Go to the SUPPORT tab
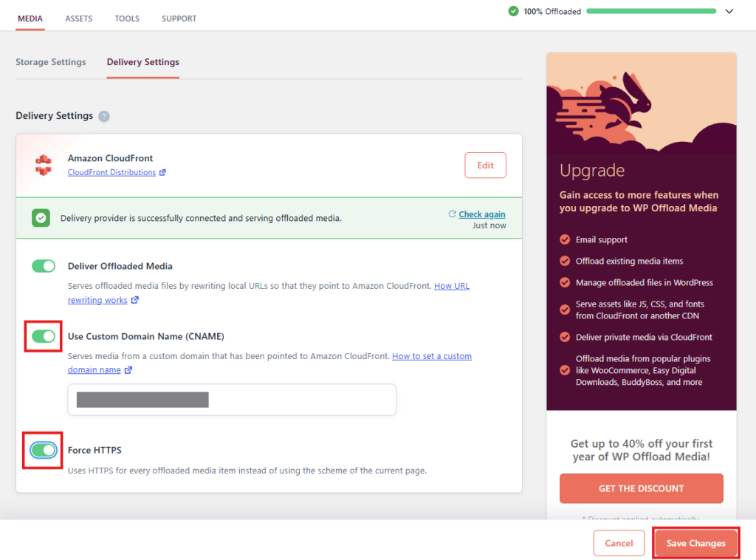Image resolution: width=756 pixels, height=560 pixels. 179,18
